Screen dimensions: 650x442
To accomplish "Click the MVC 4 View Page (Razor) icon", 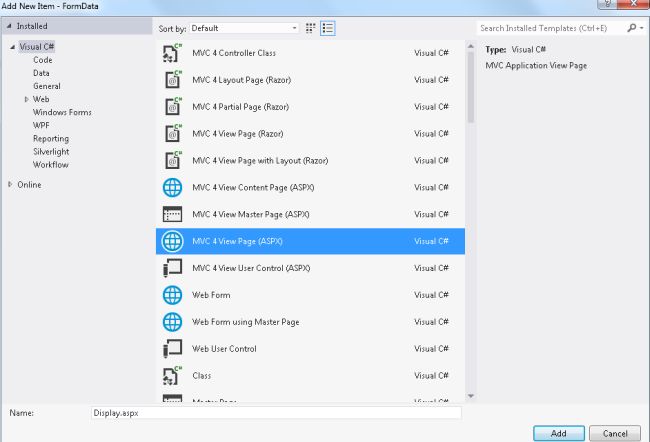I will 172,134.
